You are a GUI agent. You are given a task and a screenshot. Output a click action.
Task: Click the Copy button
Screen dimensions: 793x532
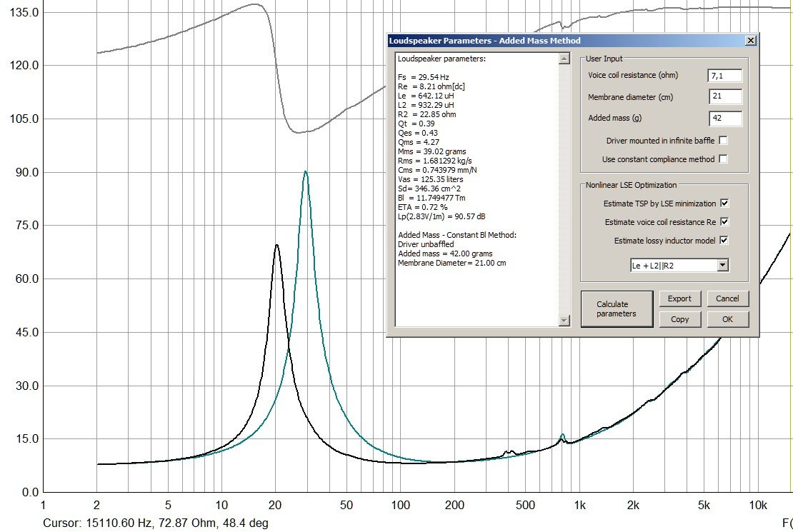point(679,319)
